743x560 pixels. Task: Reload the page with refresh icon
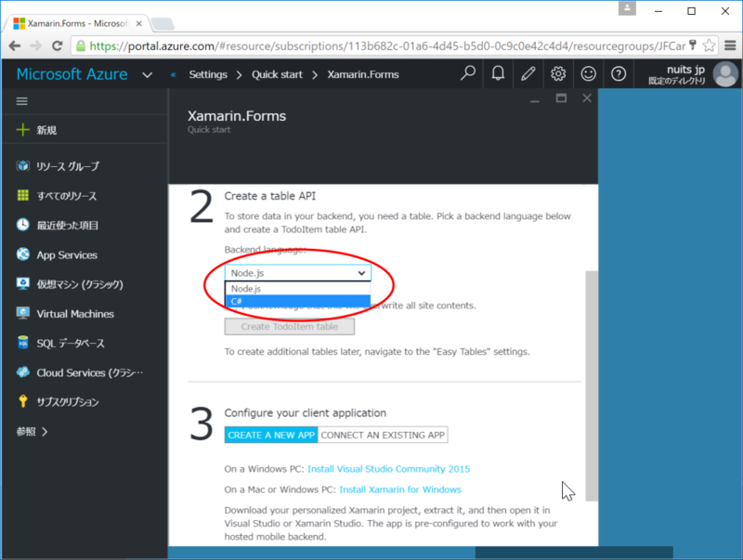click(57, 46)
